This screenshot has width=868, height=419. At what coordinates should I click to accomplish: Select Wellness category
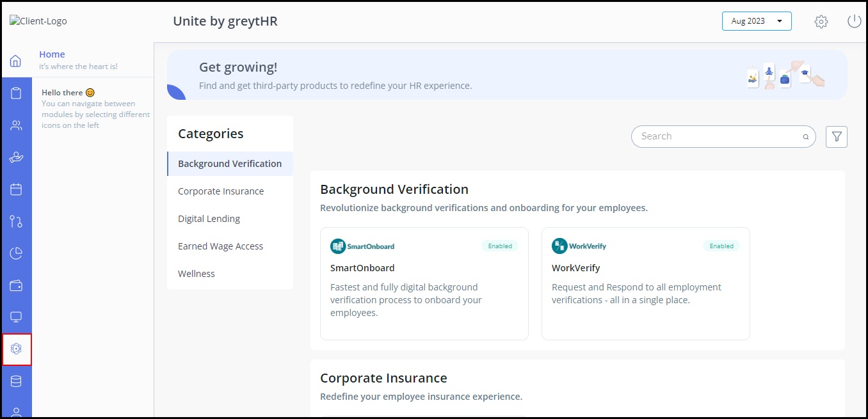[197, 274]
